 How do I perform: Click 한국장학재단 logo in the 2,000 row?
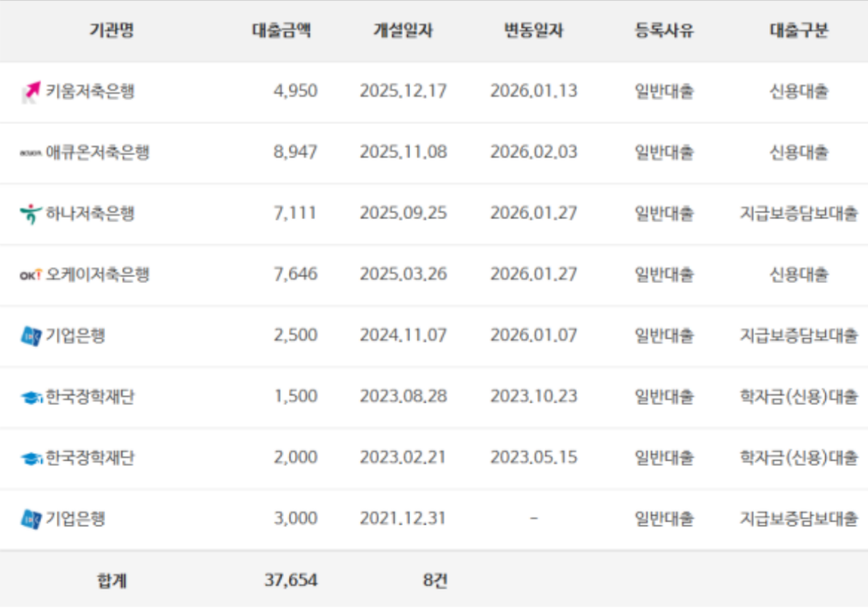pos(30,458)
